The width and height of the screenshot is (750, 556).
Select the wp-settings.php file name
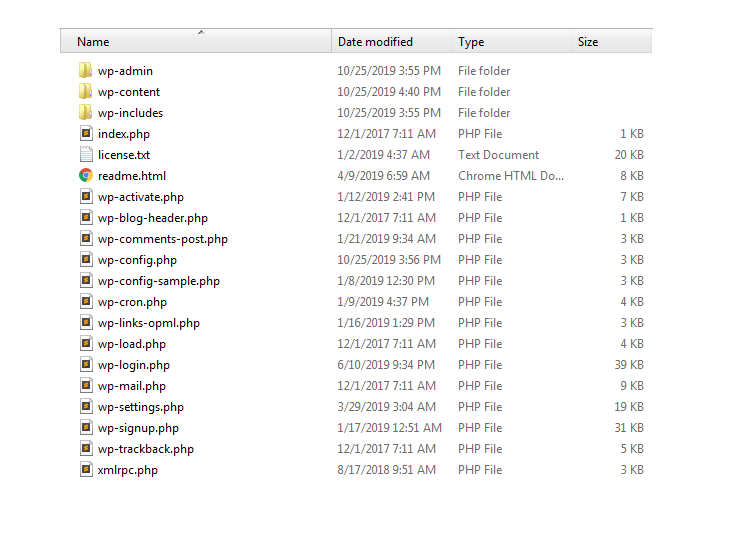pyautogui.click(x=141, y=408)
